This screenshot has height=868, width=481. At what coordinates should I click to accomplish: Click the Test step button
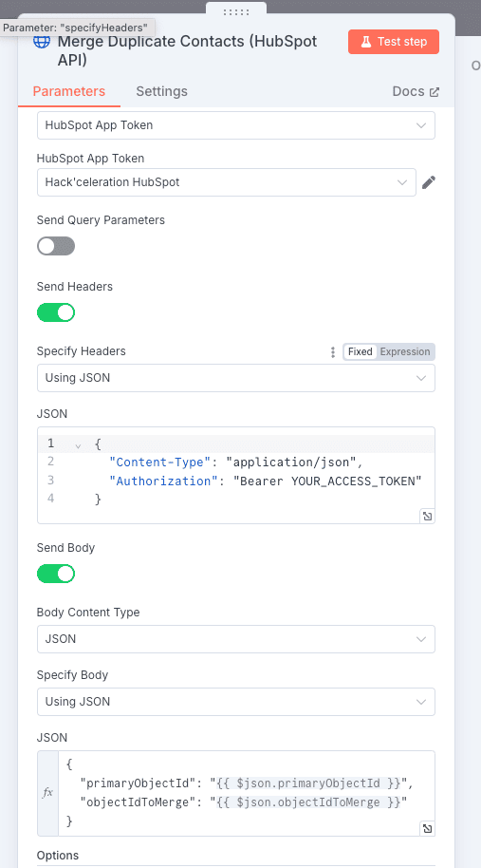click(x=394, y=42)
